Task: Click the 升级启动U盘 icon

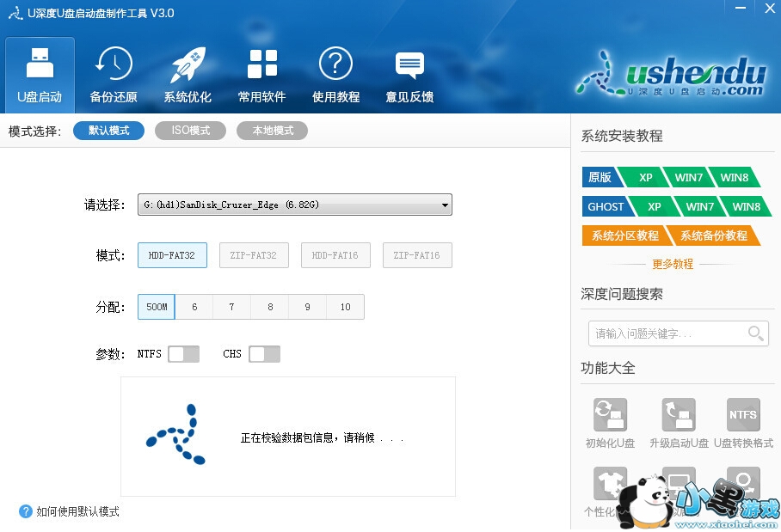Action: 679,414
